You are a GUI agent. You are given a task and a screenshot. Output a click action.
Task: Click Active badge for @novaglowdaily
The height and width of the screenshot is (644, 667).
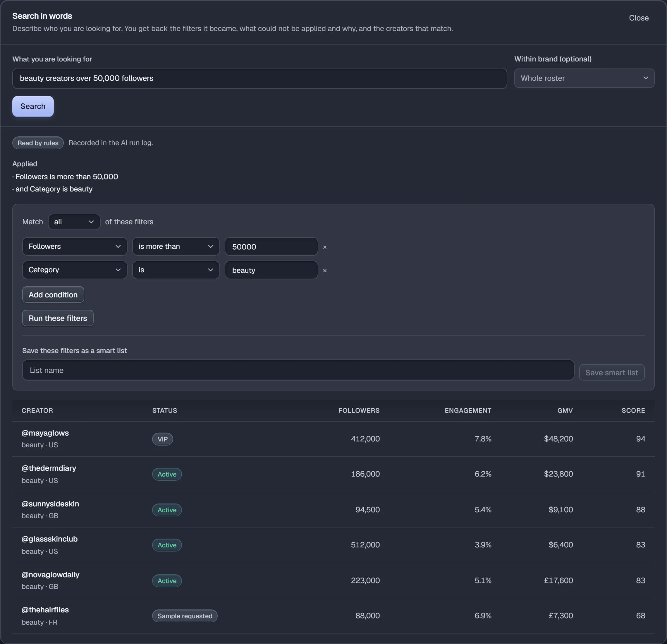tap(167, 581)
